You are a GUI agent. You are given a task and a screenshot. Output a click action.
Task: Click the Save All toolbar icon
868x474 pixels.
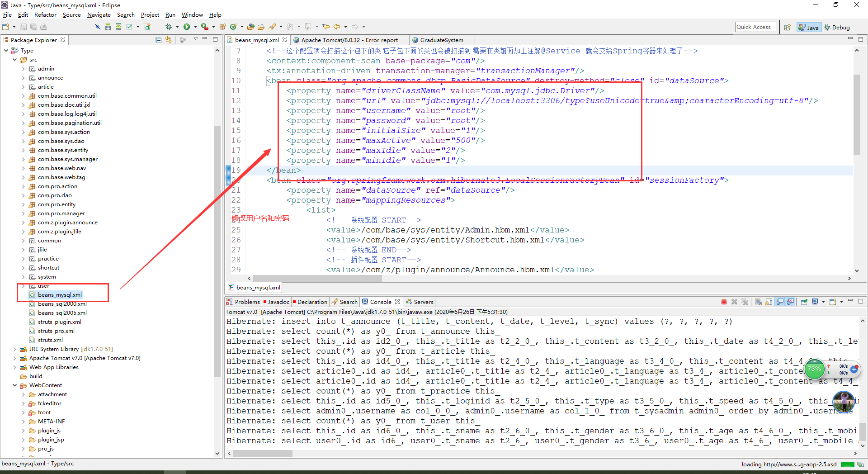coord(33,27)
